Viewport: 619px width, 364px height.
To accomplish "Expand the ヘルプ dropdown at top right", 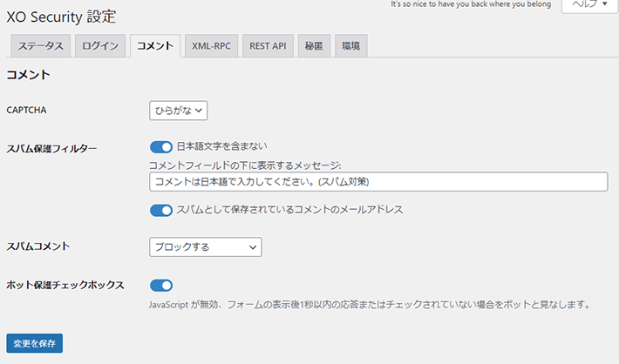I will click(x=589, y=4).
